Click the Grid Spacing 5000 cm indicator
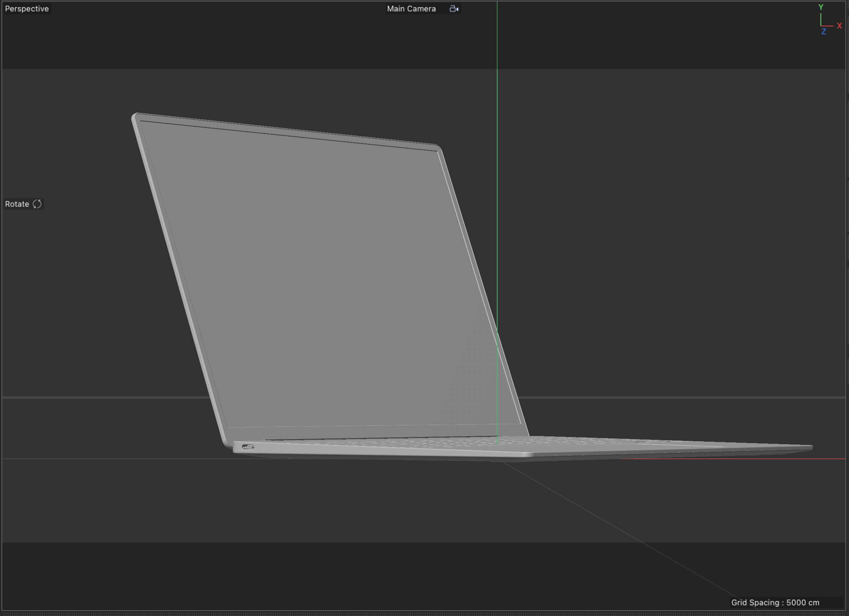This screenshot has width=849, height=616. [x=776, y=602]
